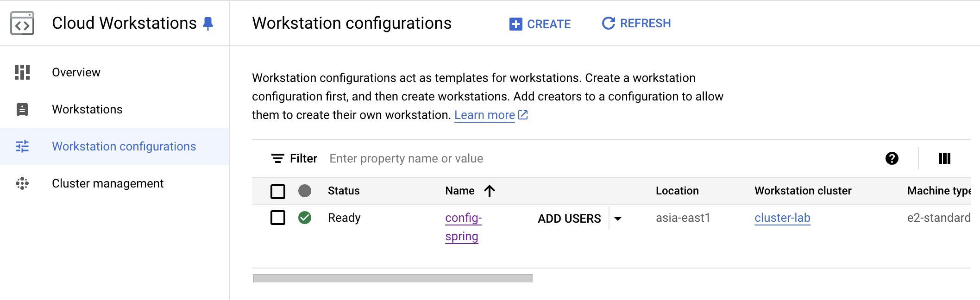Toggle the select-all checkbox in table header
The image size is (980, 300).
coord(278,191)
